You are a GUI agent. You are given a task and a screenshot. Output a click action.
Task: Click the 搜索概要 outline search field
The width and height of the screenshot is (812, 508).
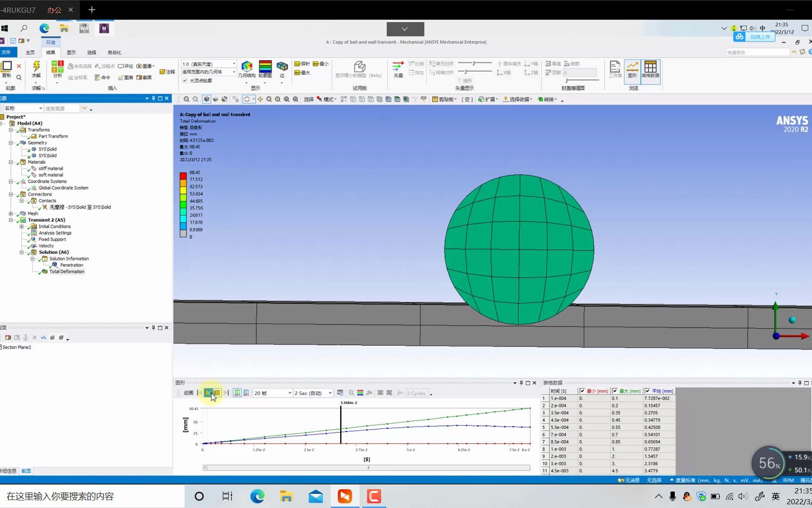pyautogui.click(x=62, y=108)
